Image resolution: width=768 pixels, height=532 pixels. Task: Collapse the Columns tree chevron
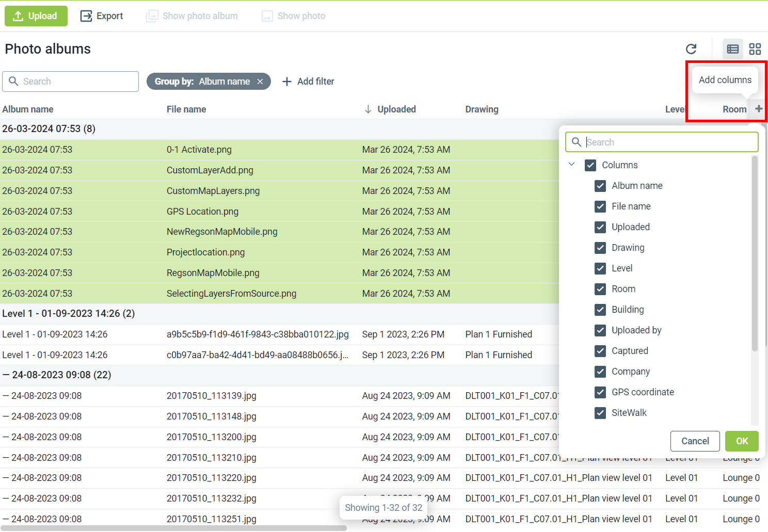(572, 165)
